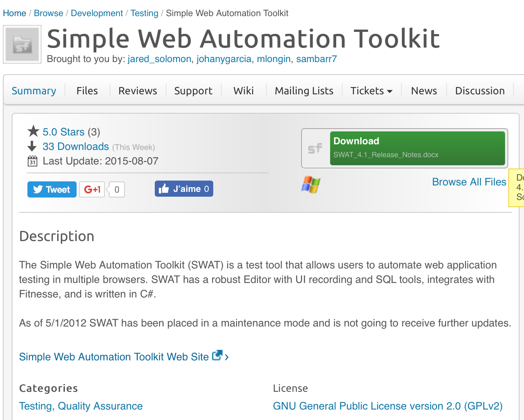
Task: Open Browse All Files
Action: click(469, 182)
